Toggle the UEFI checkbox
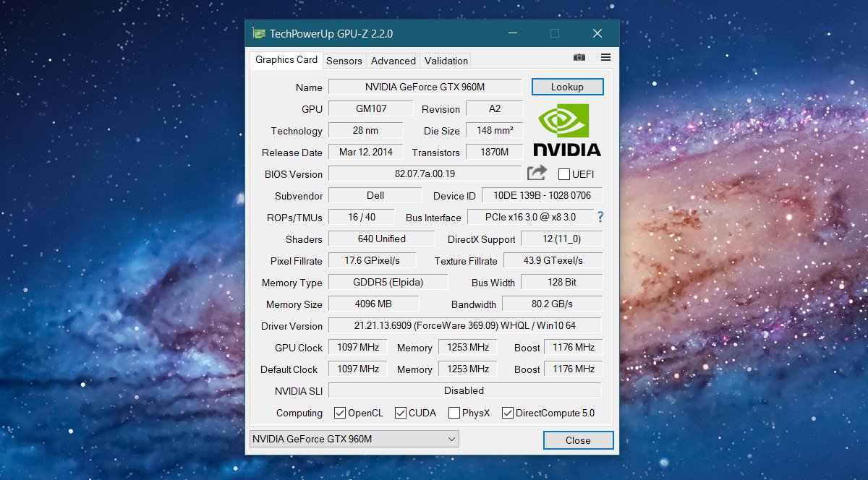 click(x=564, y=174)
